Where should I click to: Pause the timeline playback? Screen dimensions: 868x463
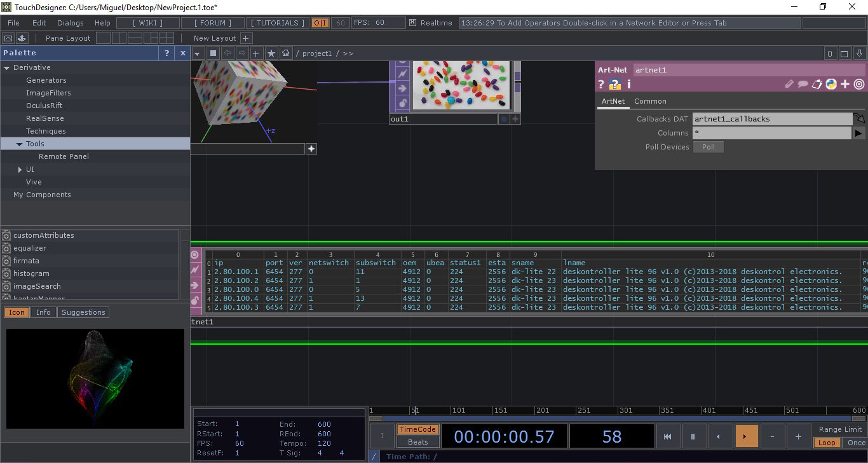pos(693,436)
